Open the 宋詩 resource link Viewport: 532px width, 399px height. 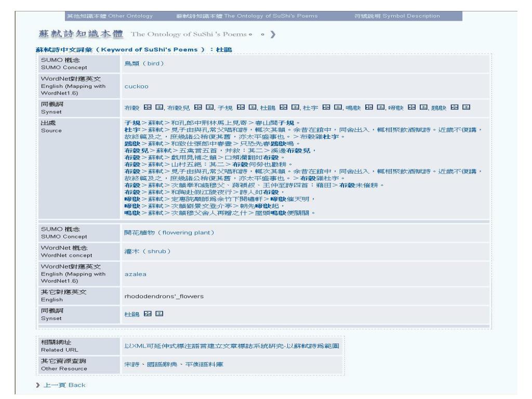point(131,364)
